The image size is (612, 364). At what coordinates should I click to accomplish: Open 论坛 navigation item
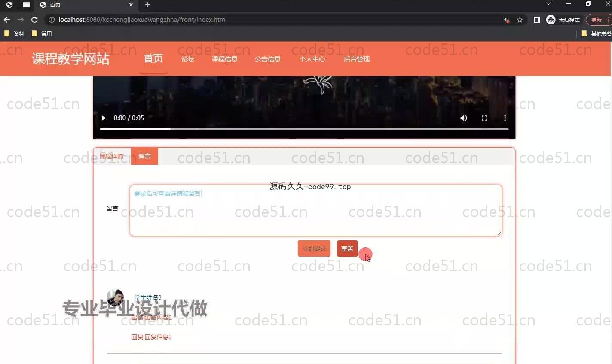[188, 59]
